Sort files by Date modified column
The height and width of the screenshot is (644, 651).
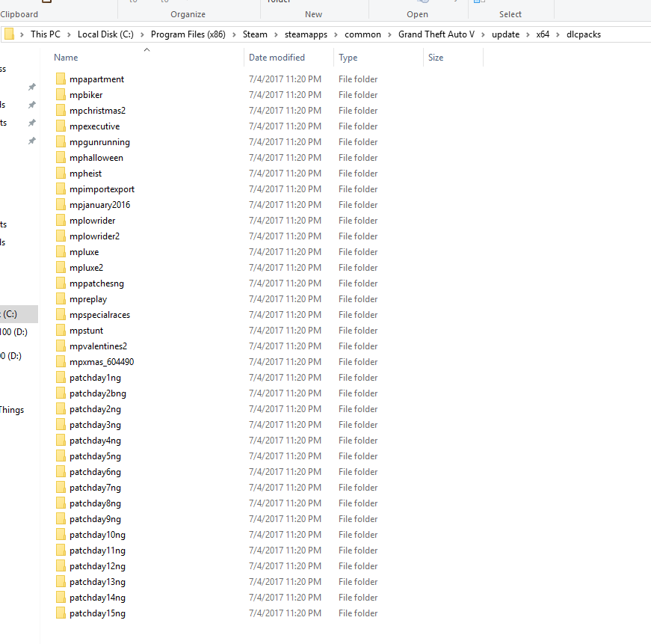point(277,58)
